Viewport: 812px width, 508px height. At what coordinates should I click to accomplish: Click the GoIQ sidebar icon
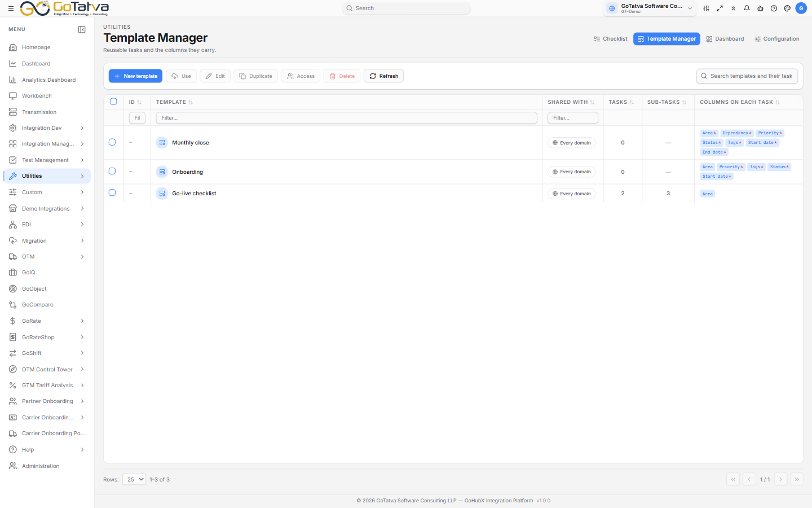pos(13,273)
